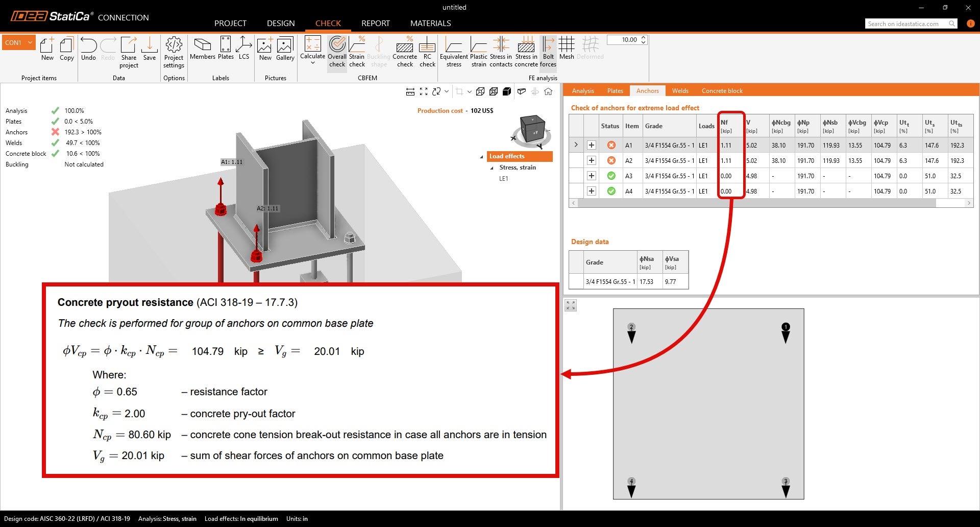Screen dimensions: 980x527
Task: Show the Strain check percentage
Action: point(357,51)
